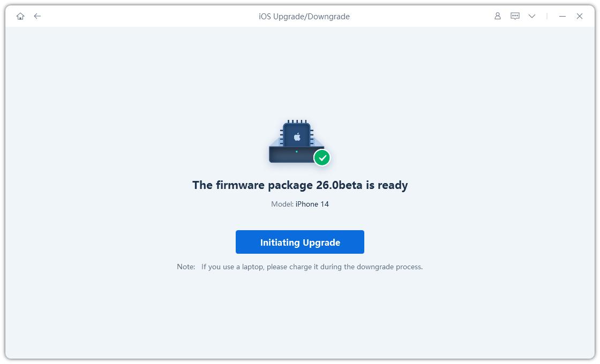Click the Note: label
Image resolution: width=600 pixels, height=364 pixels.
186,267
